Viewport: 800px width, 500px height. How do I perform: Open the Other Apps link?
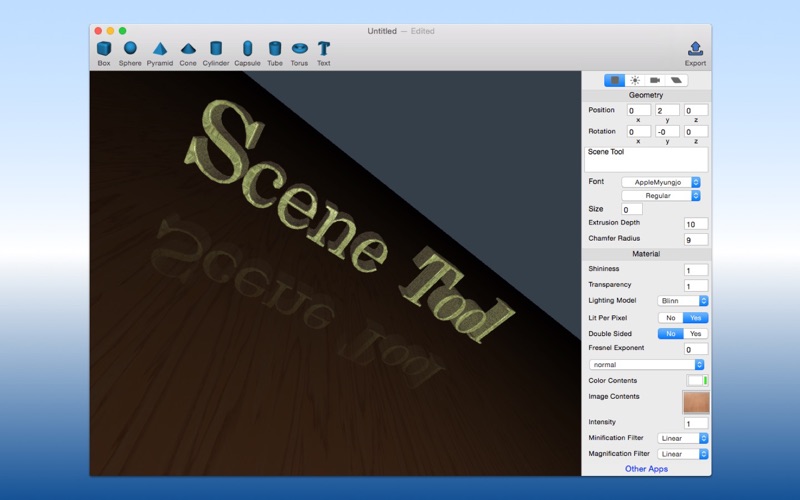(646, 469)
